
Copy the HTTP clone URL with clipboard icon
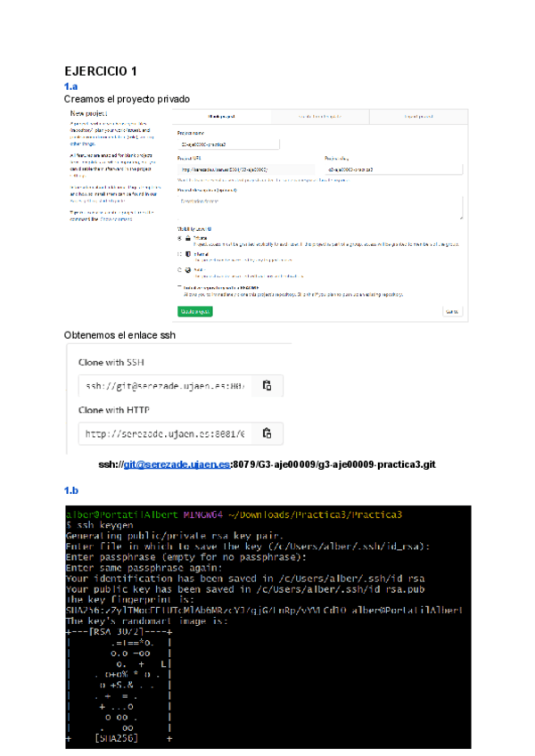point(267,433)
